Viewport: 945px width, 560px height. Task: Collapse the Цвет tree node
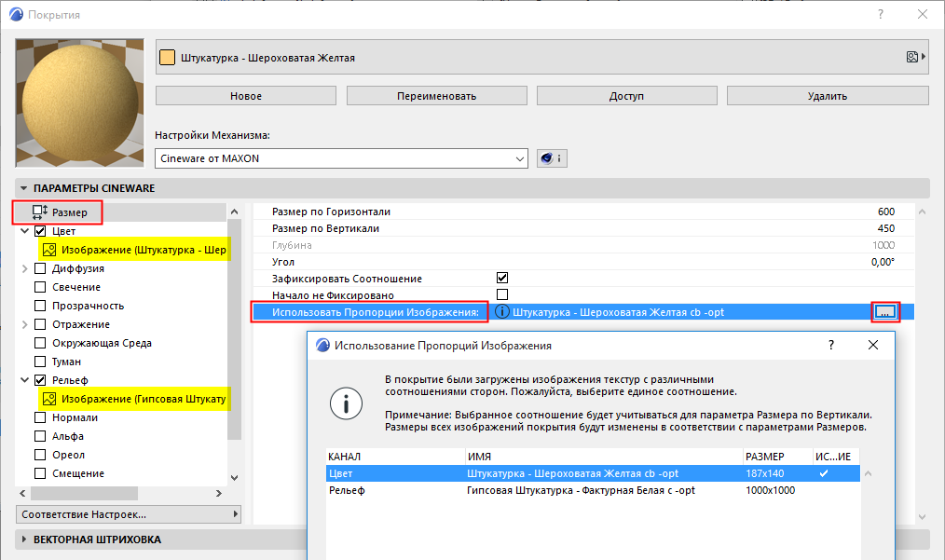(x=25, y=231)
